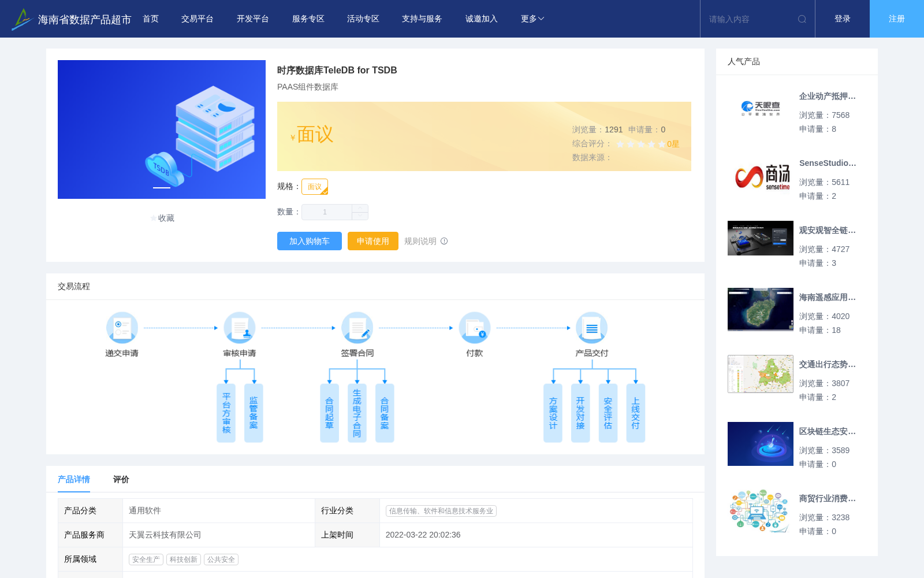Click the 合同起草 sub-step box

click(x=329, y=413)
